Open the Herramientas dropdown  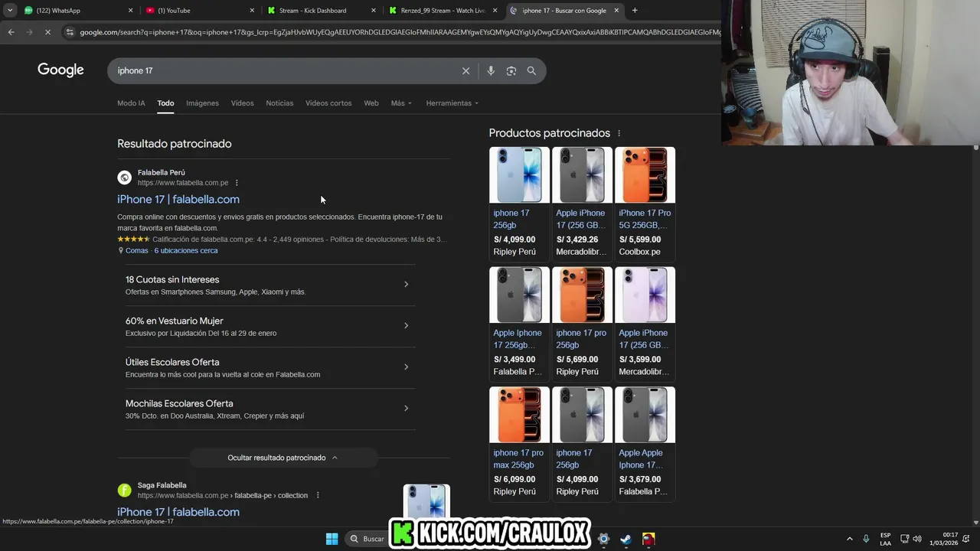pos(452,103)
